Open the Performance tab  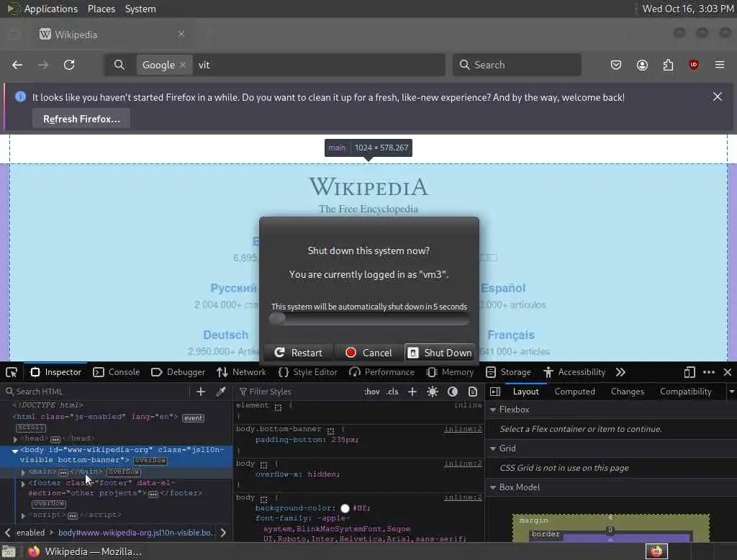tap(381, 372)
